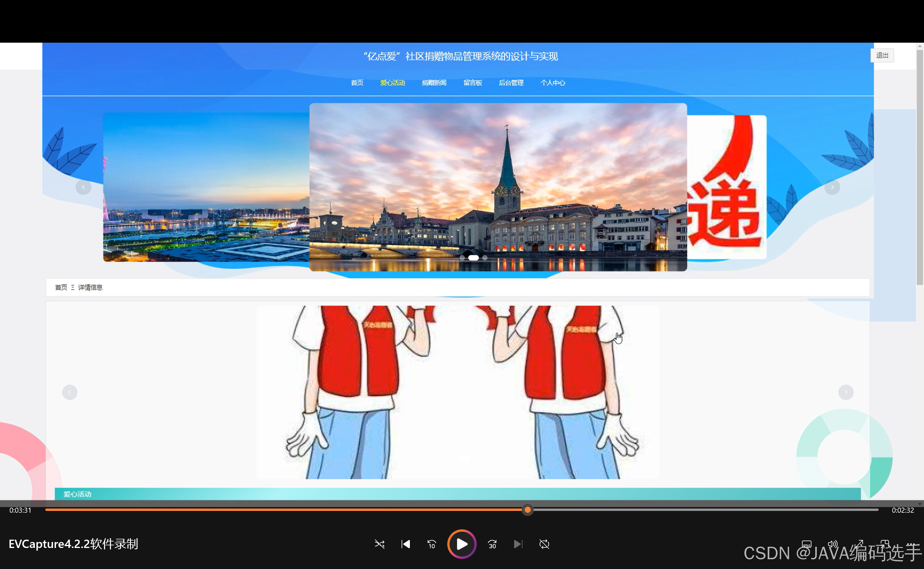Viewport: 924px width, 569px height.
Task: Show the previous banner carousel slide
Action: click(83, 187)
